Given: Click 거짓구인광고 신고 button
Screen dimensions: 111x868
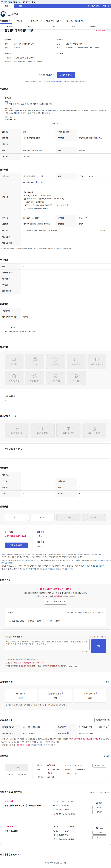Looking at the screenshot, I should [x=103, y=720].
